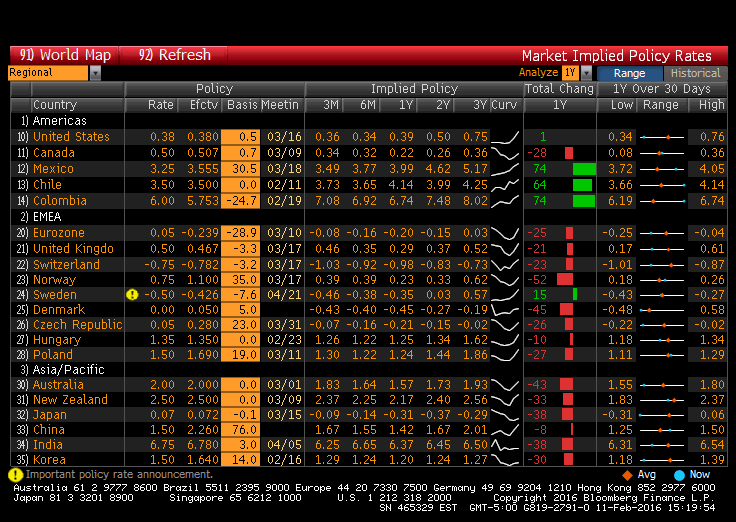Click Hungary's -10 total change value

pyautogui.click(x=537, y=339)
